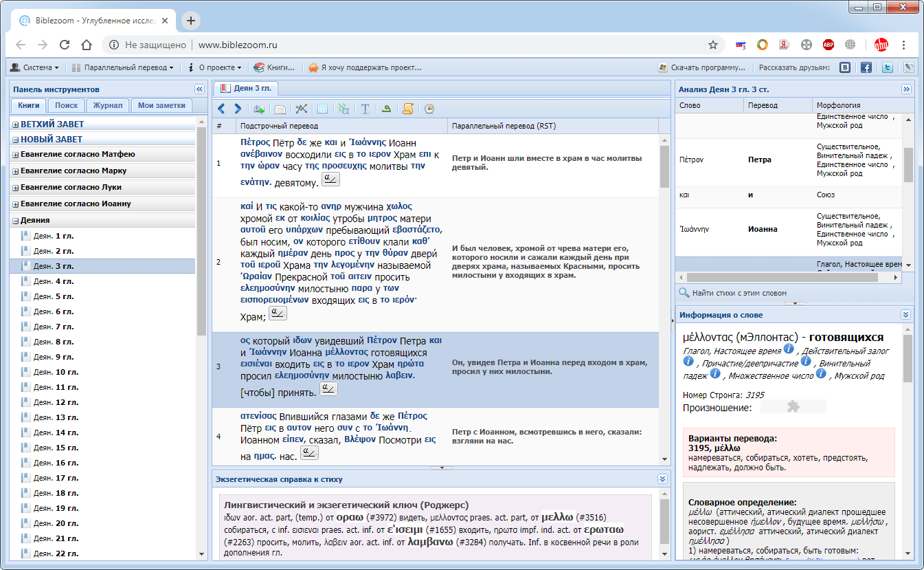
Task: Open note editor icon for verse 4
Action: 311,453
